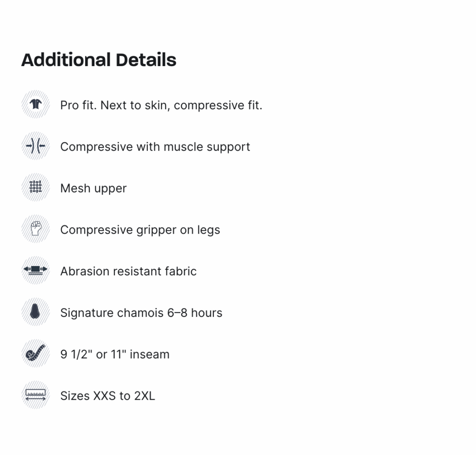The height and width of the screenshot is (455, 476).
Task: Click 'Sizes XXS to 2XL' text
Action: (x=108, y=396)
